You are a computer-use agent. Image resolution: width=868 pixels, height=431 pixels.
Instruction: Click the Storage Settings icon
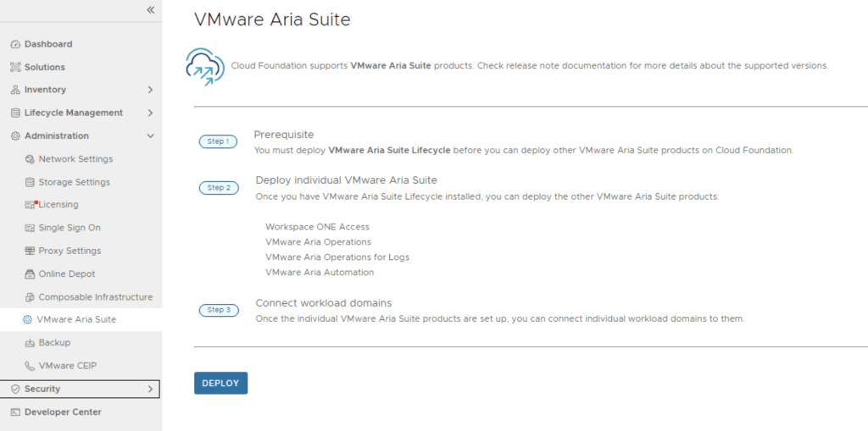[x=31, y=182]
